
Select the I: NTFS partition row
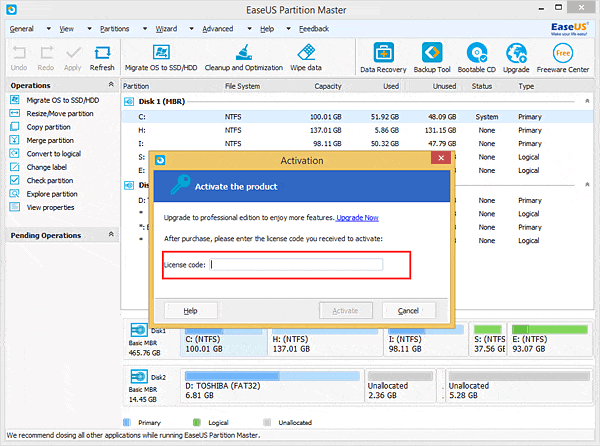[357, 143]
